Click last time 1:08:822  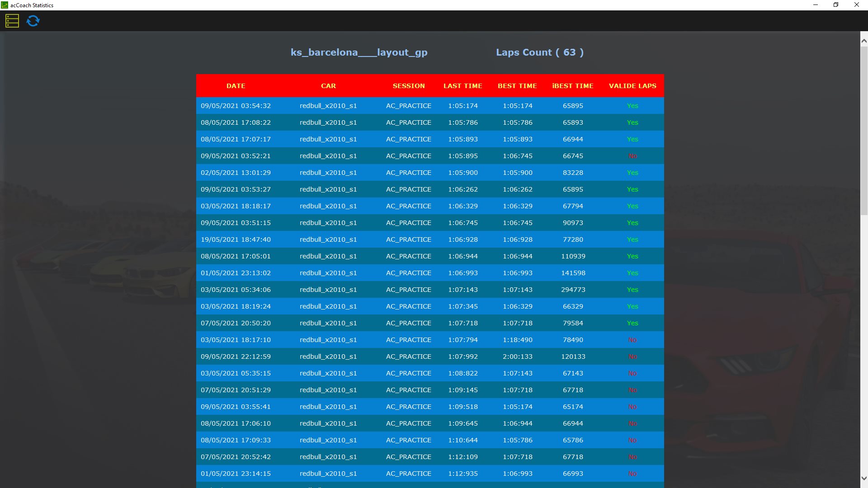coord(463,373)
